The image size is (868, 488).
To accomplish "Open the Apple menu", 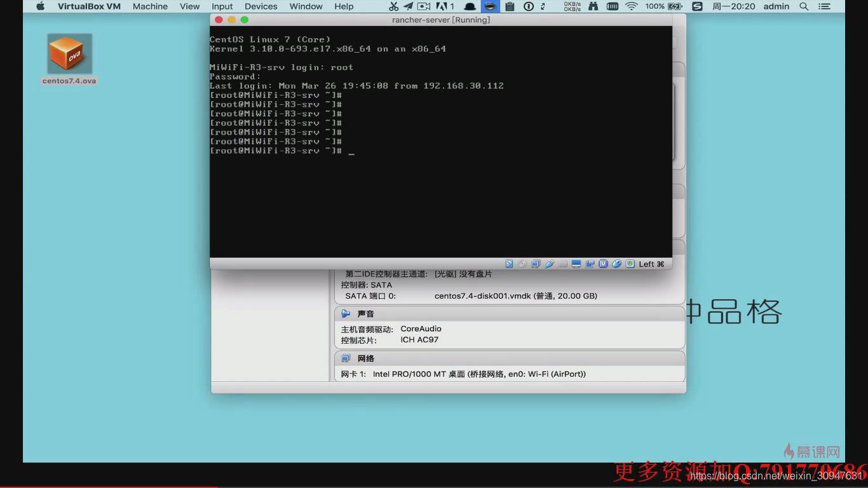I will [x=40, y=6].
